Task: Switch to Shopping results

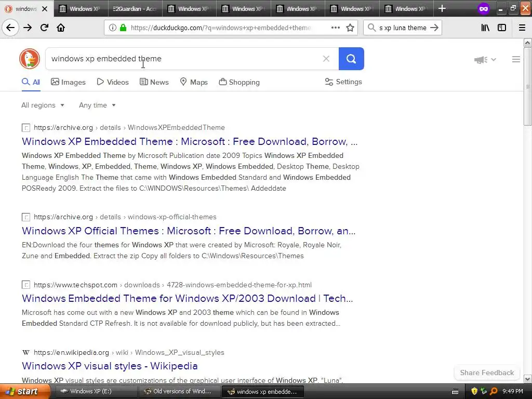Action: tap(239, 82)
